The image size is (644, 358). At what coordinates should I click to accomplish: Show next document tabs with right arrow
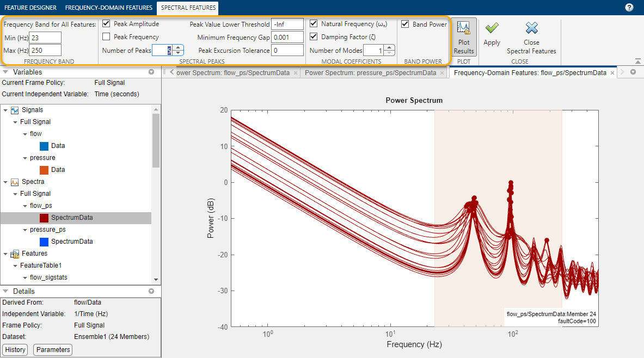[622, 72]
